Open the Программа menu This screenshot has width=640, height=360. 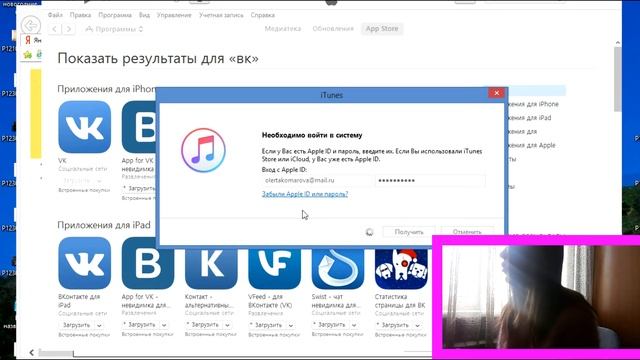(115, 15)
